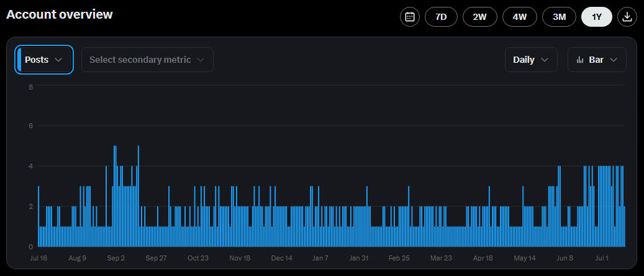
Task: Open the Posts primary metric dropdown
Action: [x=44, y=60]
